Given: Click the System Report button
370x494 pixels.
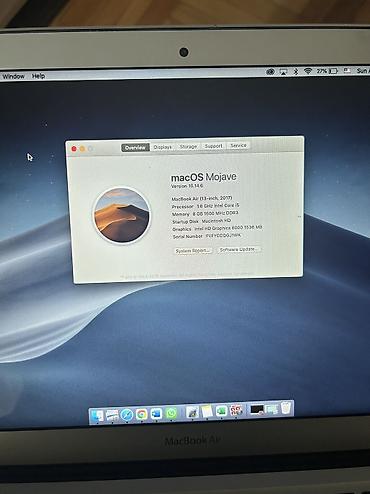Looking at the screenshot, I should pos(193,251).
